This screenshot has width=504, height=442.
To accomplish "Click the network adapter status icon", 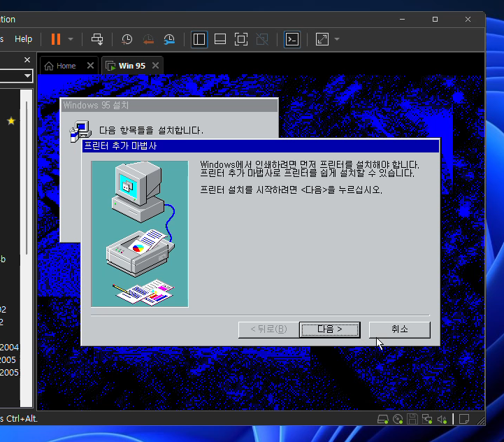I will coord(427,419).
